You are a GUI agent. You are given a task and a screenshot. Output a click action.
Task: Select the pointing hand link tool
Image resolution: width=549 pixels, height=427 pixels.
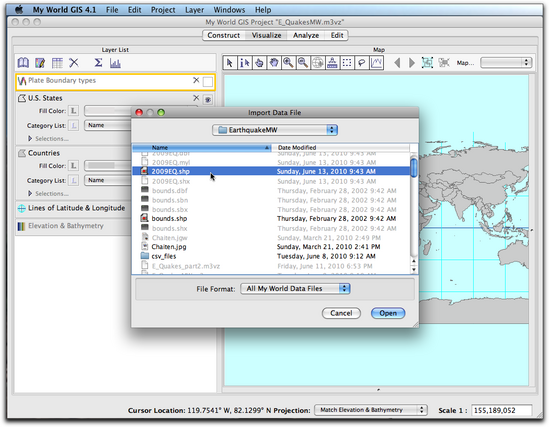pos(259,63)
